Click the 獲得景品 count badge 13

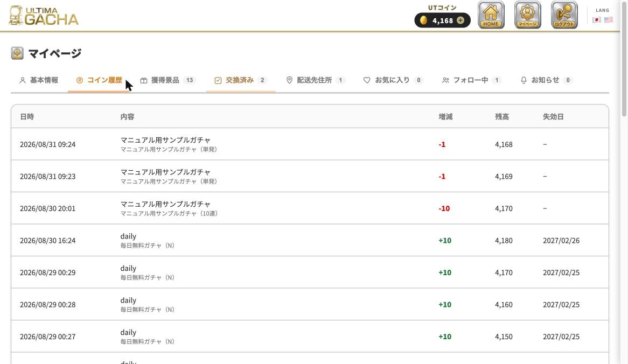click(x=190, y=80)
